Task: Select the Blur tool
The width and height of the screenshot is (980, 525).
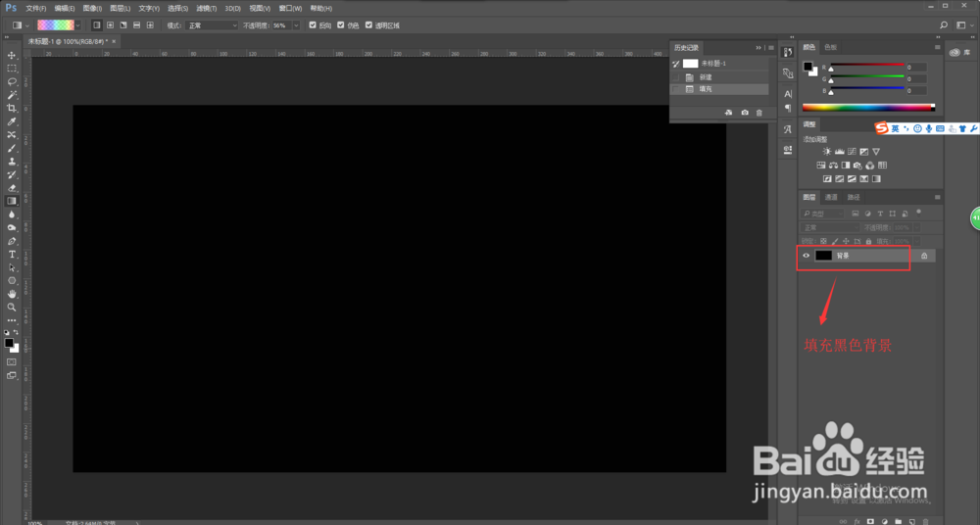Action: (x=11, y=215)
